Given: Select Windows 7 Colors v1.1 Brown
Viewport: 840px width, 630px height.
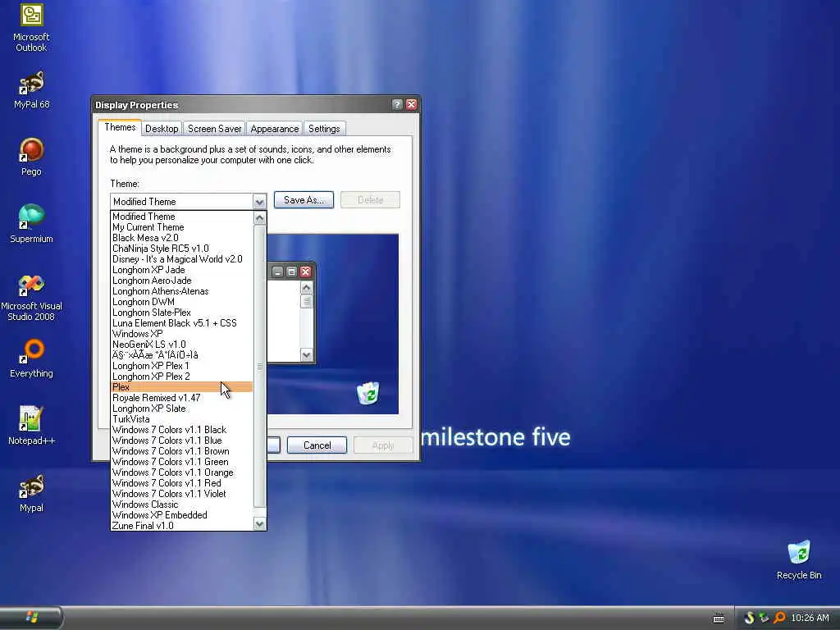Looking at the screenshot, I should coord(181,451).
